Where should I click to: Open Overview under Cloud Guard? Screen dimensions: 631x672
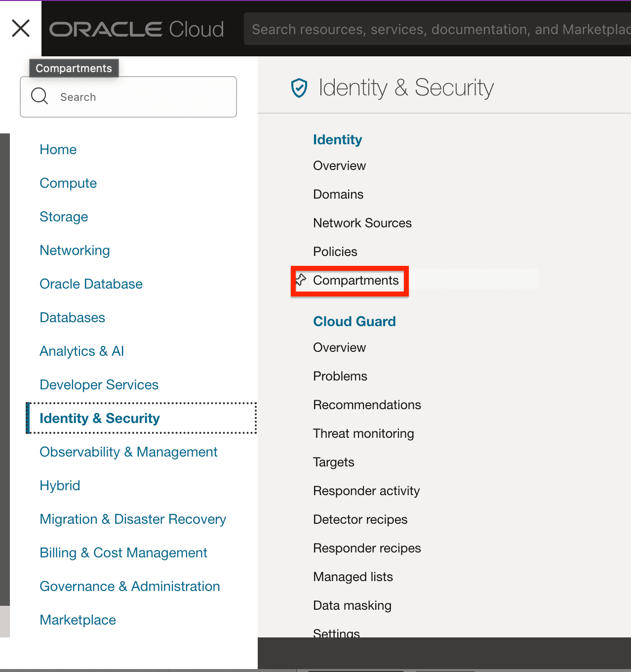click(x=339, y=348)
